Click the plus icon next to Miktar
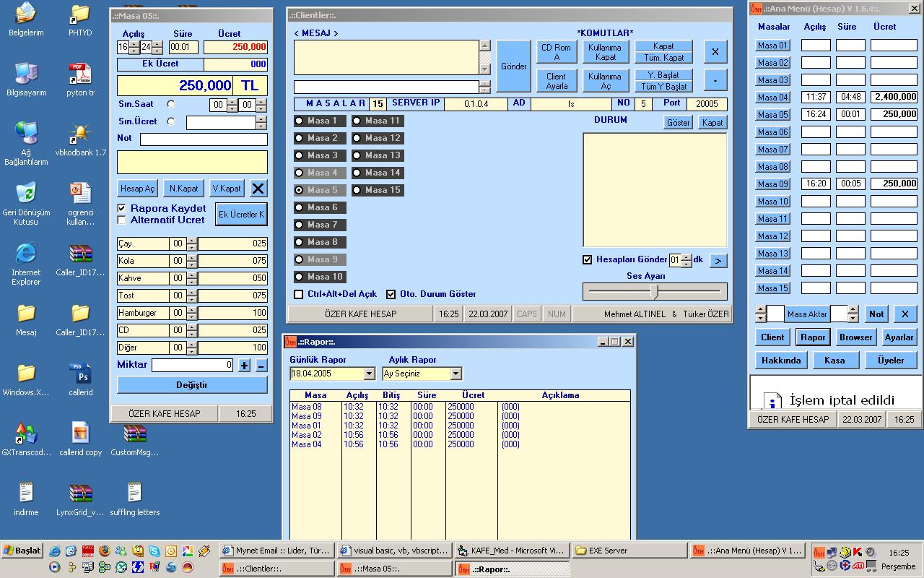The height and width of the screenshot is (578, 924). [245, 366]
